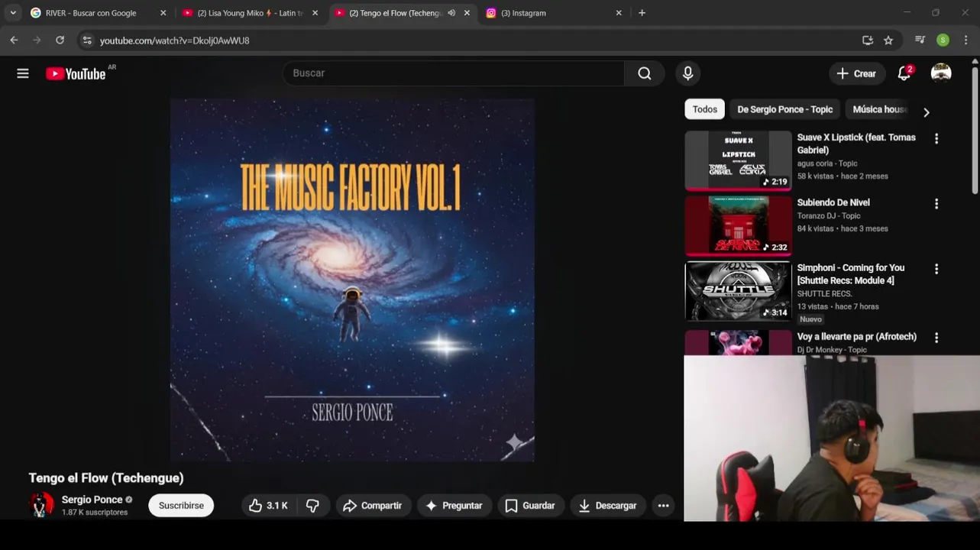This screenshot has height=550, width=980.
Task: Click the Crear button
Action: 857,73
